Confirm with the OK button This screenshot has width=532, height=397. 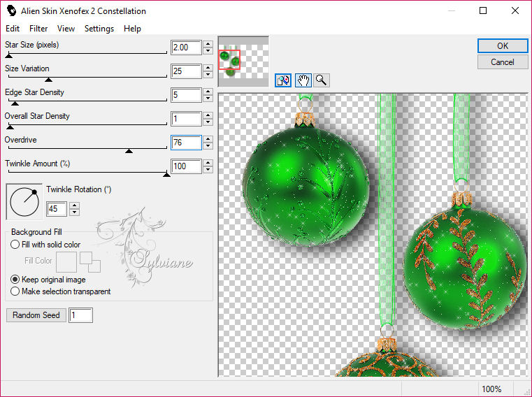(503, 46)
